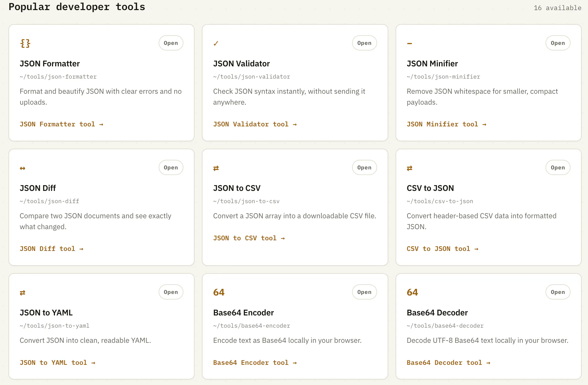Click the "Popular developer tools" heading
This screenshot has height=385, width=588.
(x=77, y=7)
